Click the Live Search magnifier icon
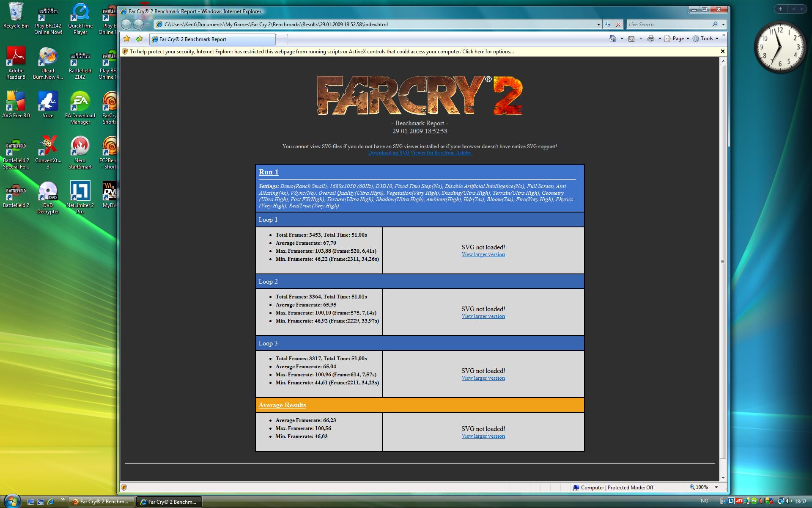Image resolution: width=812 pixels, height=508 pixels. coord(715,24)
